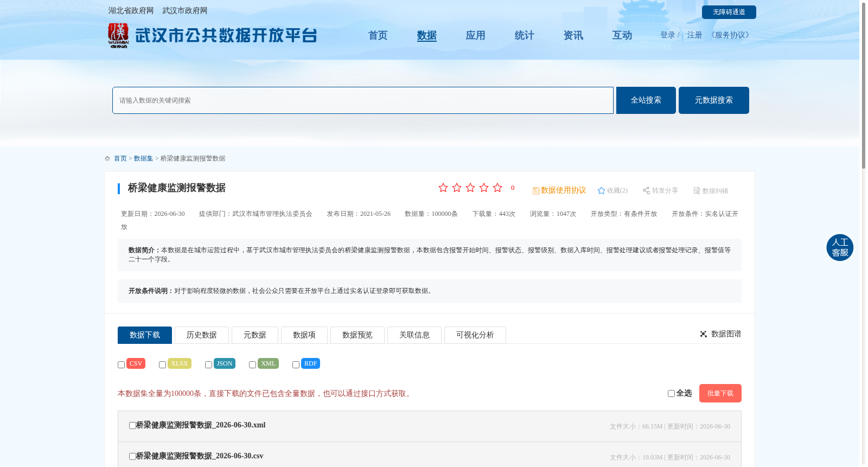
Task: Click the 收藏 star icon
Action: [x=601, y=190]
